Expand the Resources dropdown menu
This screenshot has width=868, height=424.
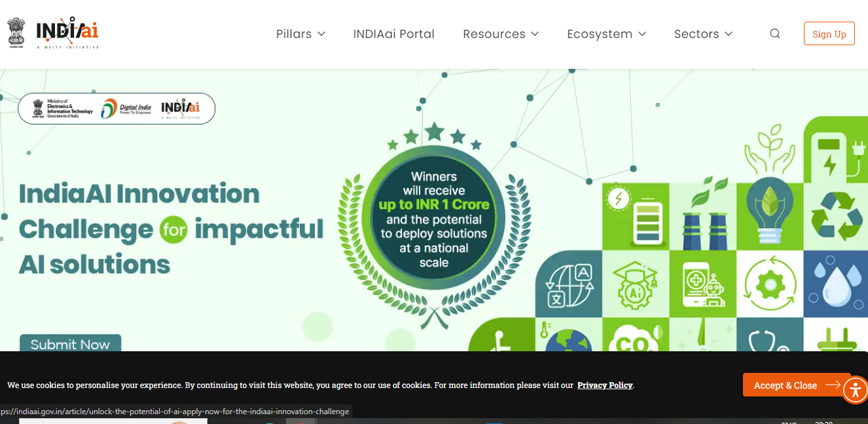[501, 34]
